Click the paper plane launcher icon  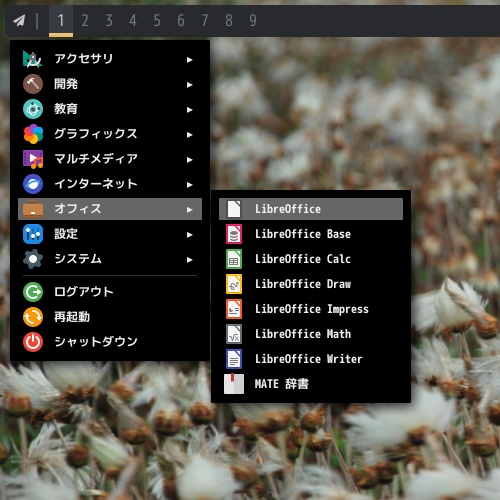click(x=19, y=21)
